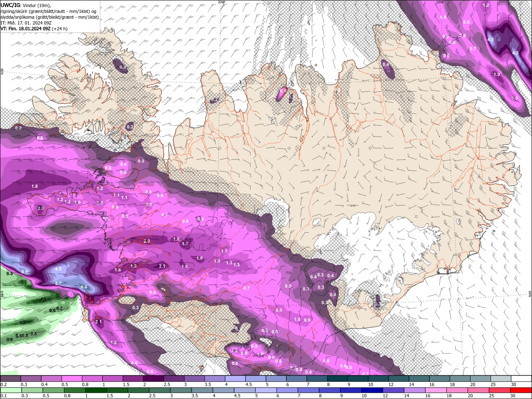
Task: Pick the light lavender upper-legend swatch labeled 4
Action: (x=235, y=379)
